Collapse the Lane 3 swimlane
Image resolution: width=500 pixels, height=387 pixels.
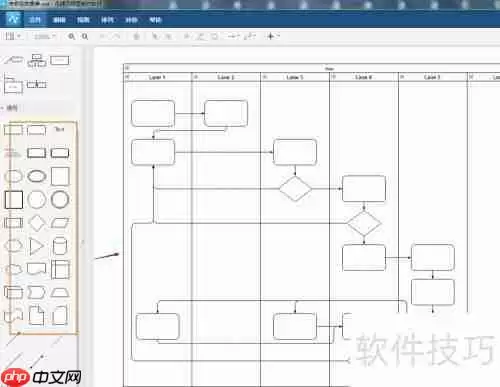tap(265, 77)
